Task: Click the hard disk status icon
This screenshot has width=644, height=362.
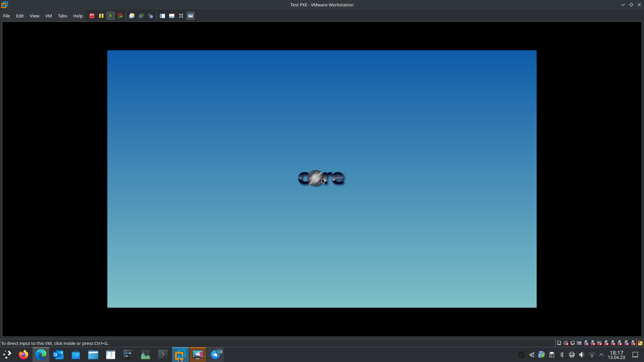Action: point(559,343)
